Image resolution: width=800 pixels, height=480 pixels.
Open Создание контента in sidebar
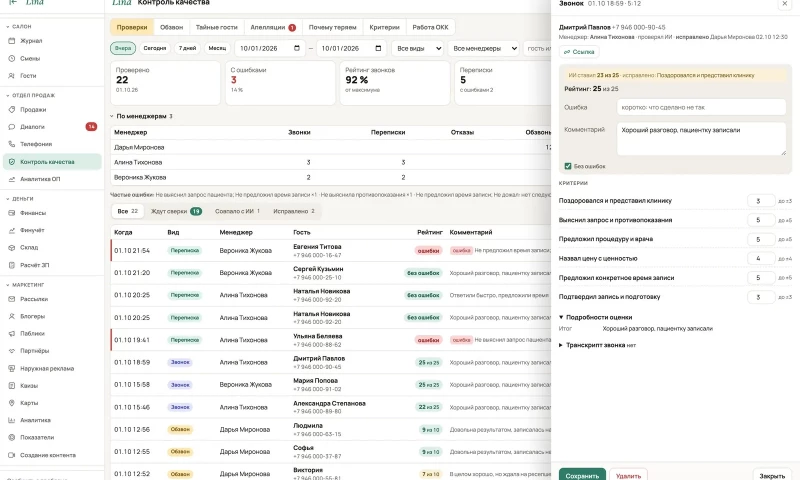point(51,455)
